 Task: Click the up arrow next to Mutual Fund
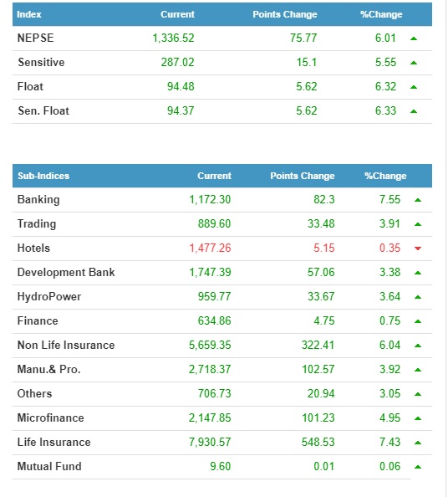(x=418, y=467)
